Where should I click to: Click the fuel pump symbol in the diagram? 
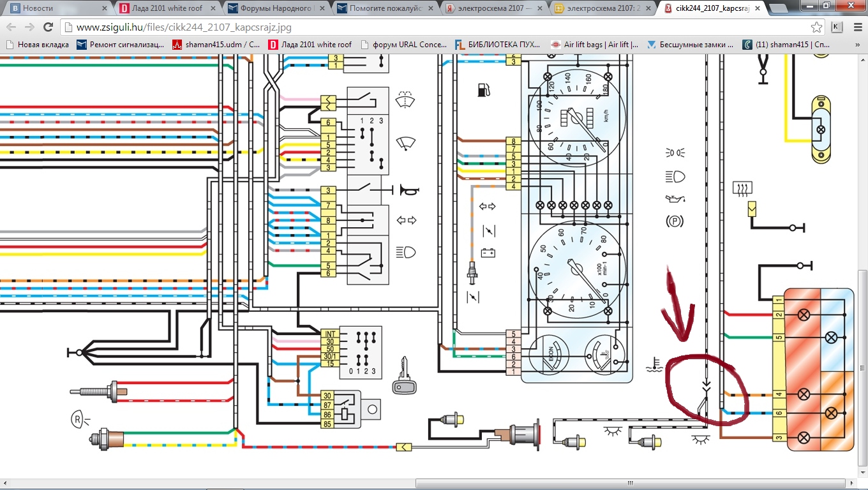(483, 89)
